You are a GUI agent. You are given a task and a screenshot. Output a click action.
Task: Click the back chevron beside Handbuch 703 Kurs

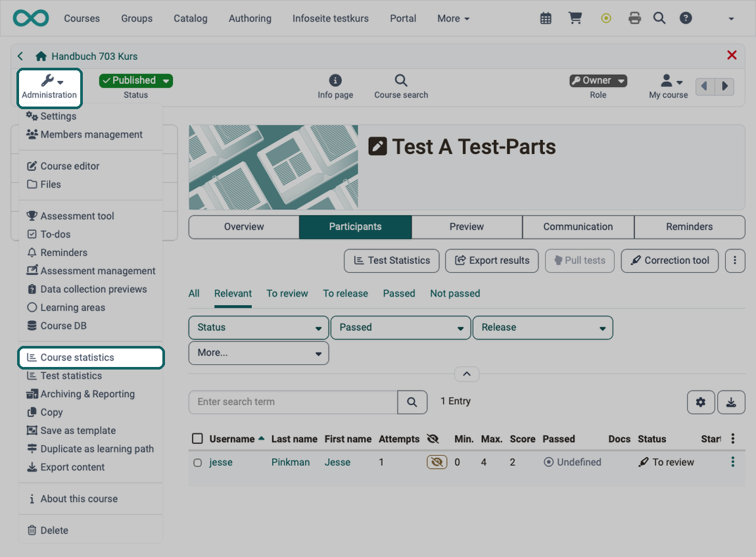click(x=20, y=56)
